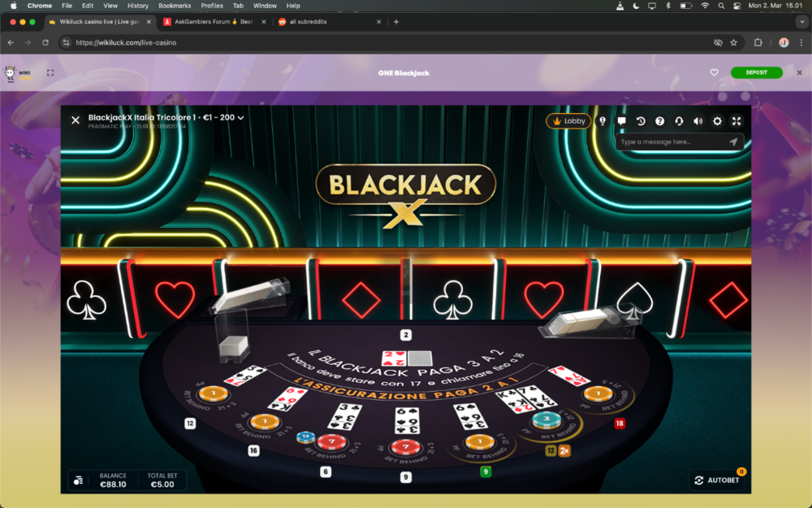Enter fullscreen mode in the game
The width and height of the screenshot is (812, 508).
point(736,121)
